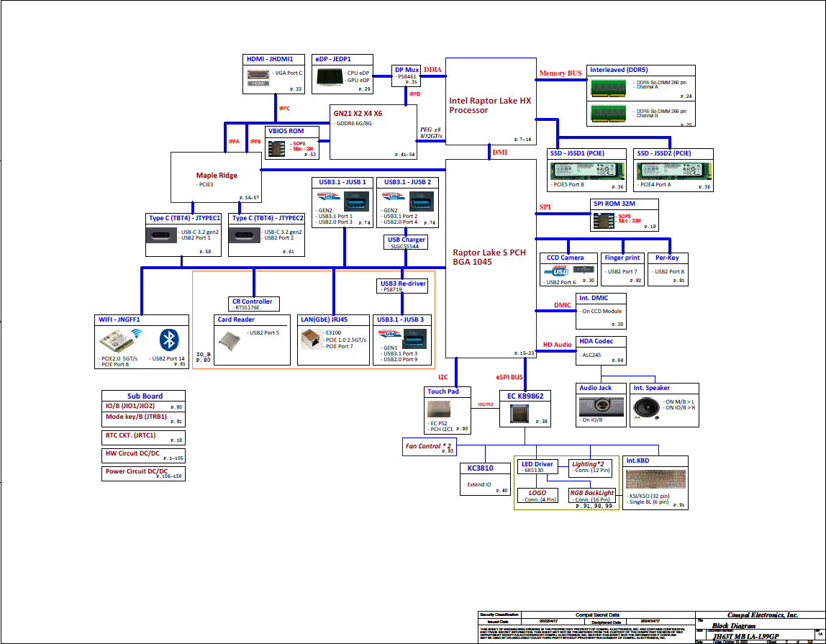Select the Maple Ridge block
Screen dimensions: 826x644
tap(216, 177)
